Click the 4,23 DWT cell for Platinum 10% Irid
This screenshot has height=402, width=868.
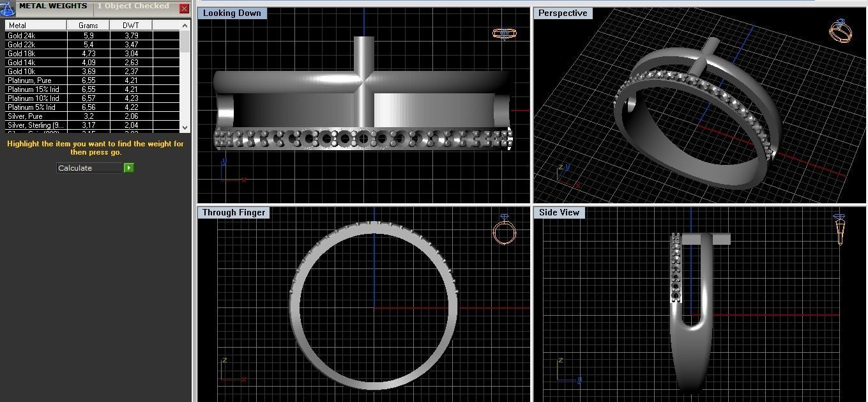point(131,98)
